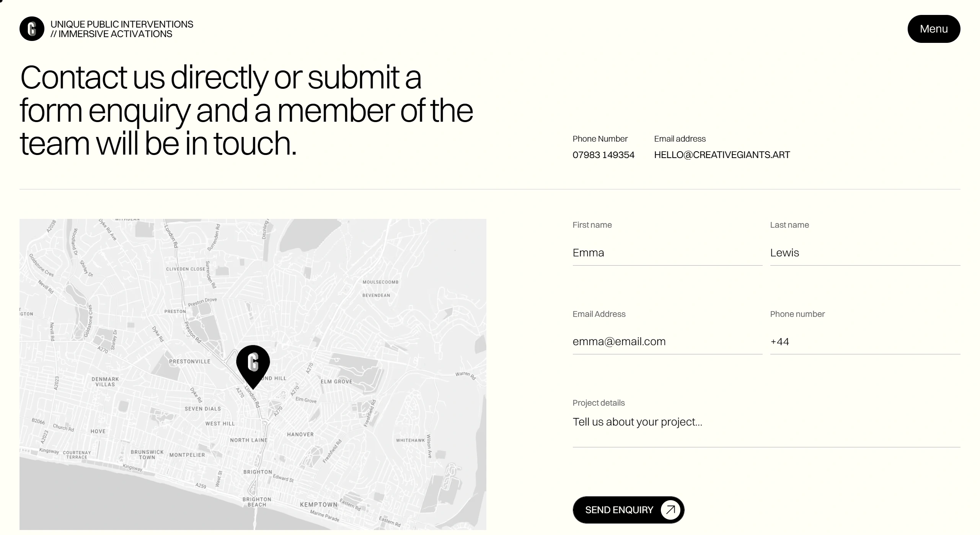Click the HELLO@CREATIVEGIANTS.ART email link
980x535 pixels.
(722, 155)
